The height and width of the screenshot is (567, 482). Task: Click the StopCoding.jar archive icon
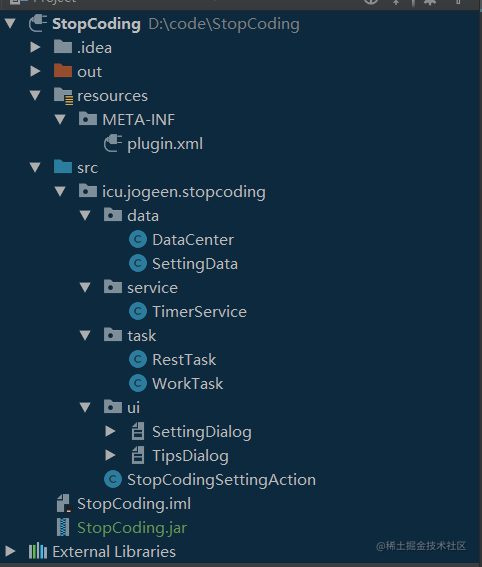point(63,527)
